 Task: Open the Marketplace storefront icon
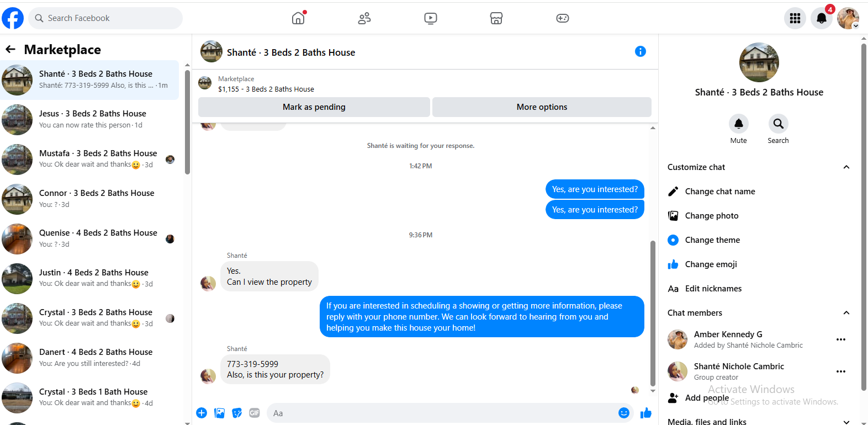pos(496,18)
